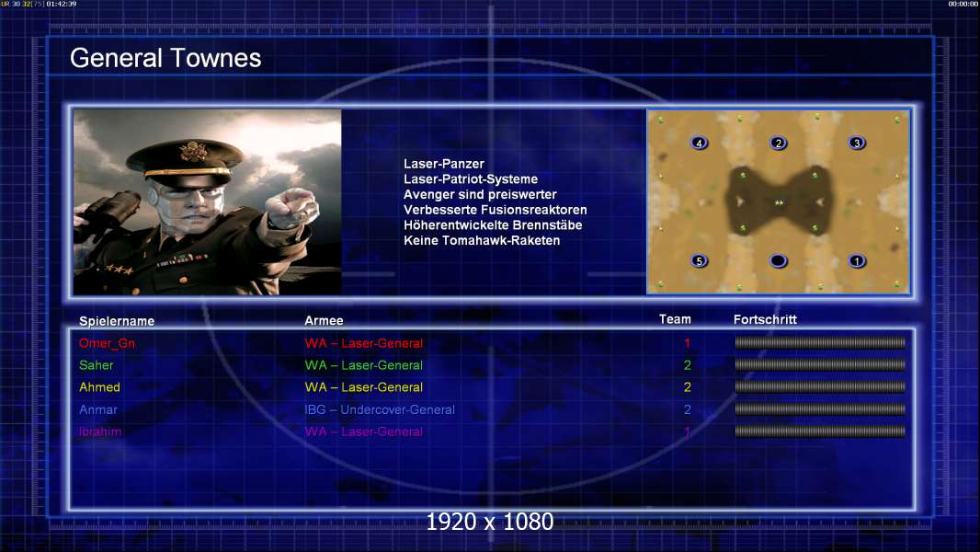This screenshot has width=980, height=552.
Task: Click the General Townes title text
Action: [165, 58]
